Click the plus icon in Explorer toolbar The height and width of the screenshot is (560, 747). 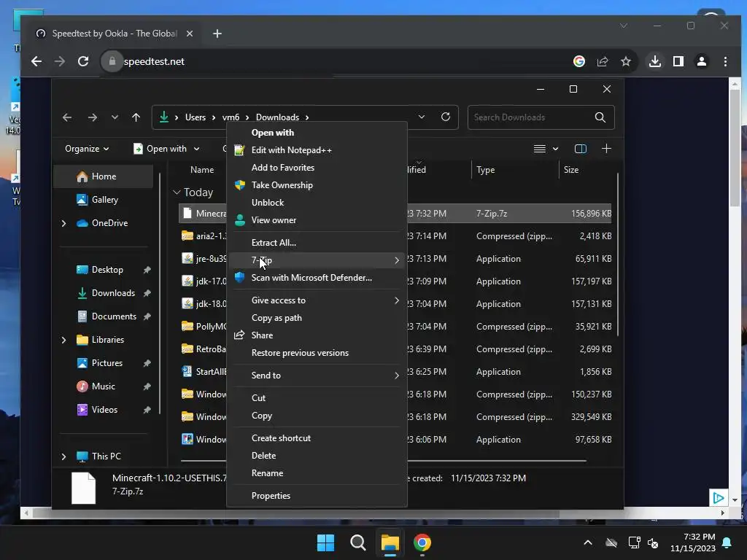(606, 149)
